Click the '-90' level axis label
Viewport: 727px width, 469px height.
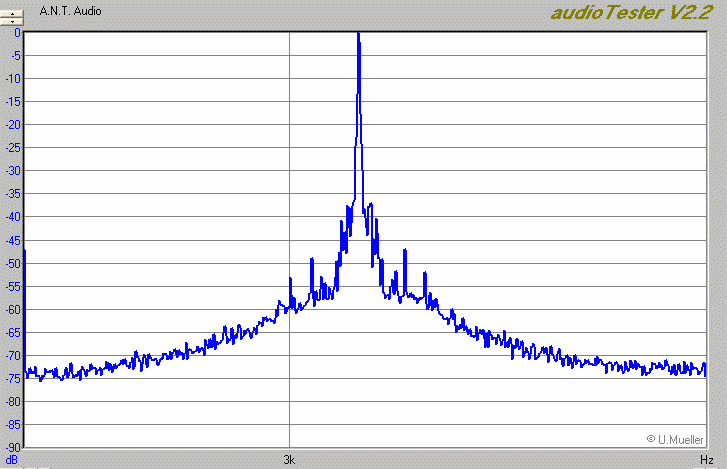[13, 448]
